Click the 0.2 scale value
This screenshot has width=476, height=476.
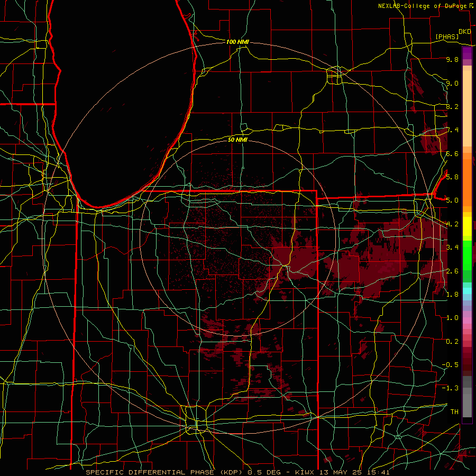(452, 341)
